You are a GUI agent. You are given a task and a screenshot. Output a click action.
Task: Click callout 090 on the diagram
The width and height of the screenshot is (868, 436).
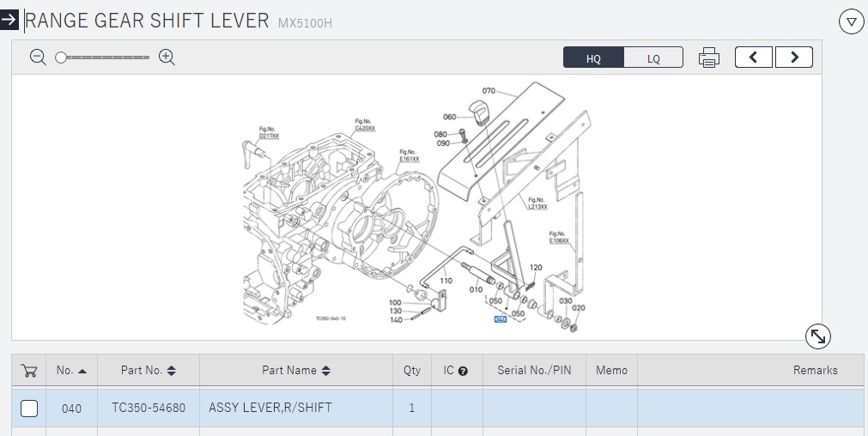(x=443, y=143)
